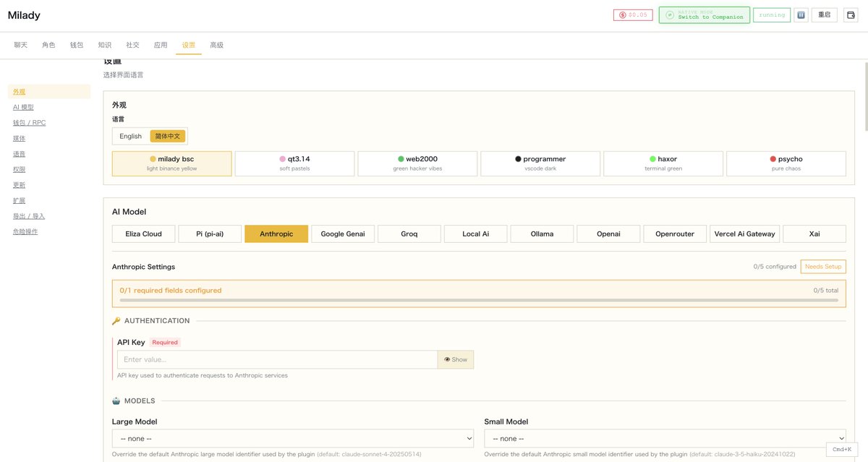868x462 pixels.
Task: Select Anthropic provider
Action: pyautogui.click(x=276, y=234)
